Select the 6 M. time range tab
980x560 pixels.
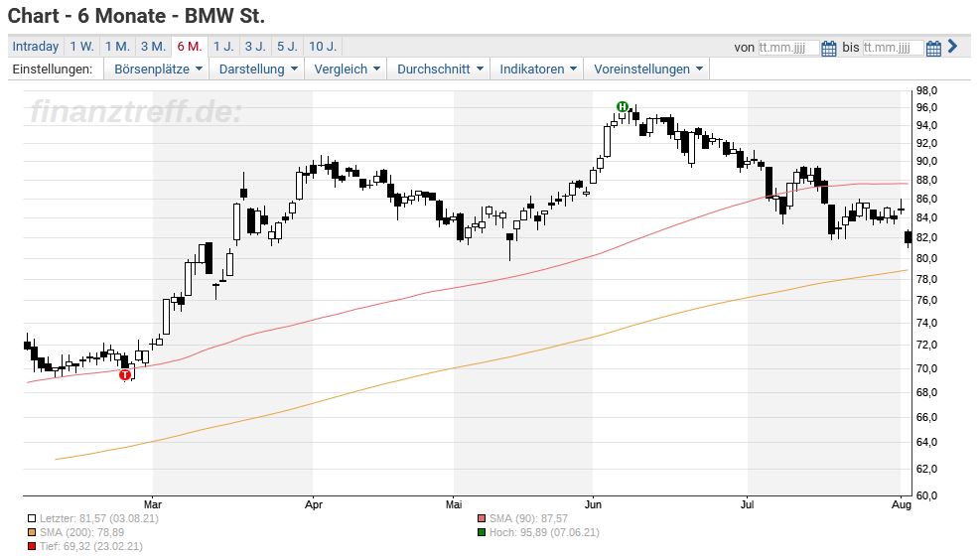[190, 47]
